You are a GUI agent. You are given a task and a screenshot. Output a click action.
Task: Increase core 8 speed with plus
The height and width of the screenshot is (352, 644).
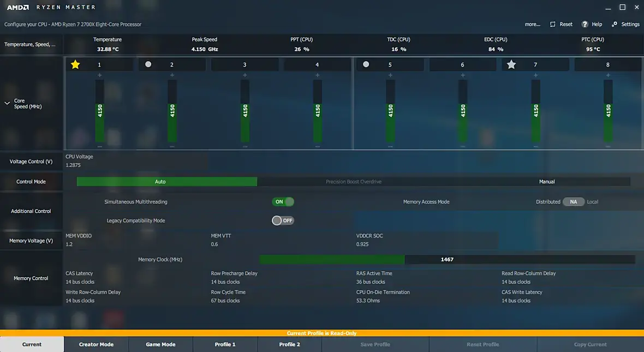click(609, 75)
